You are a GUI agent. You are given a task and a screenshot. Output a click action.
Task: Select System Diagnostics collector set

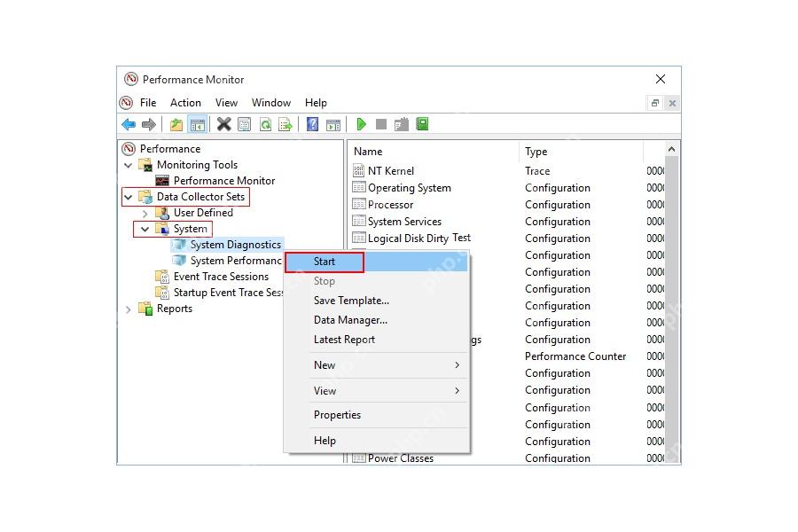(235, 245)
